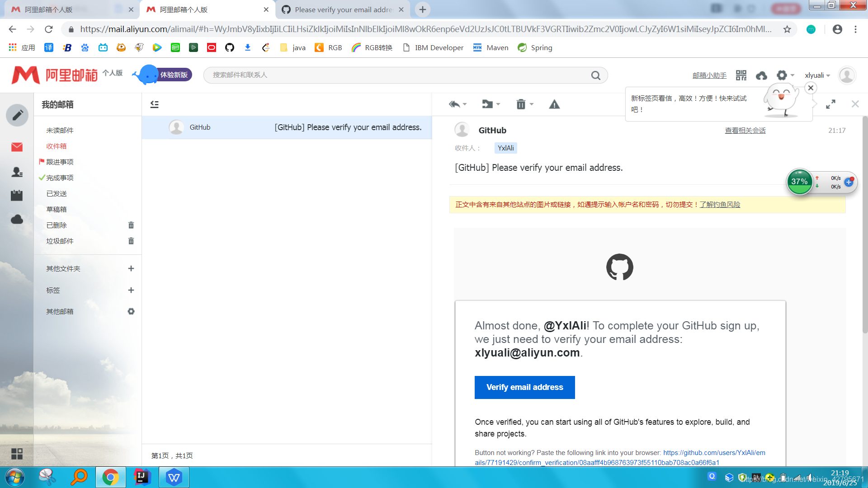Expand the delete options dropdown

(532, 104)
